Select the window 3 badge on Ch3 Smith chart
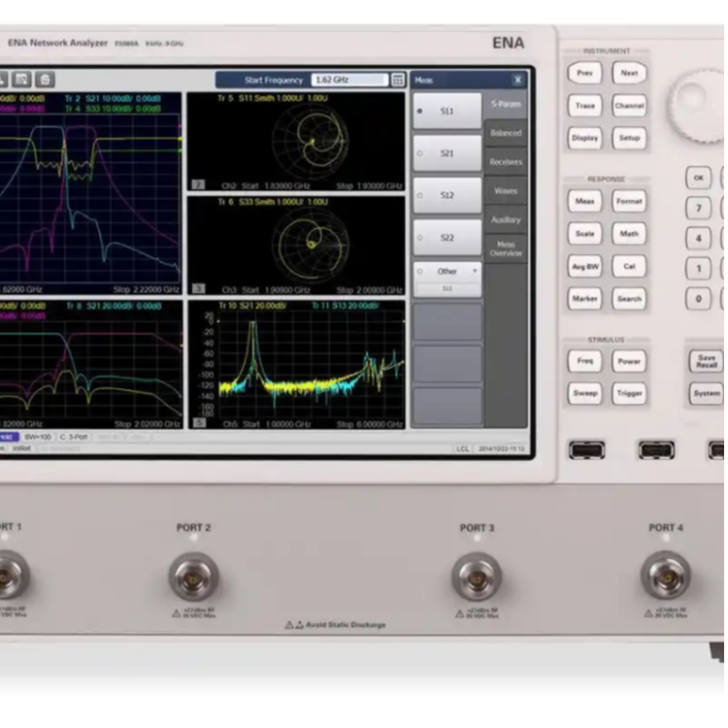728x728 pixels. [198, 289]
